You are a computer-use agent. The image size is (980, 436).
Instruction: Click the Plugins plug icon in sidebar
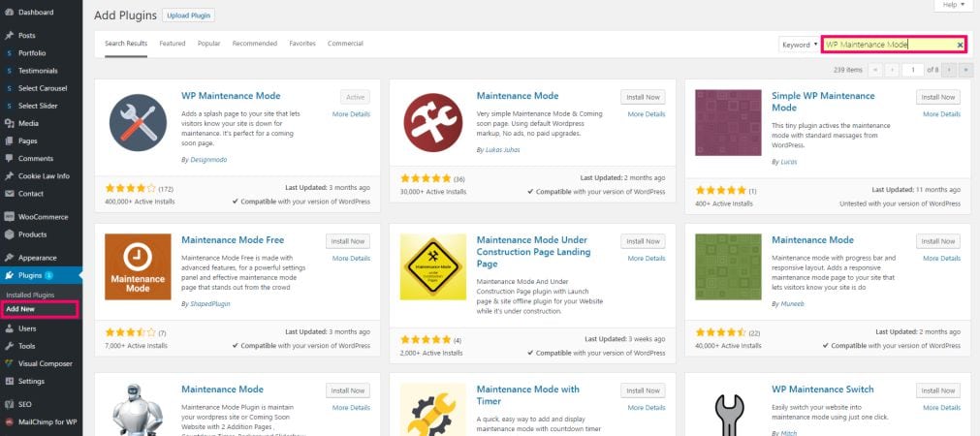point(9,275)
